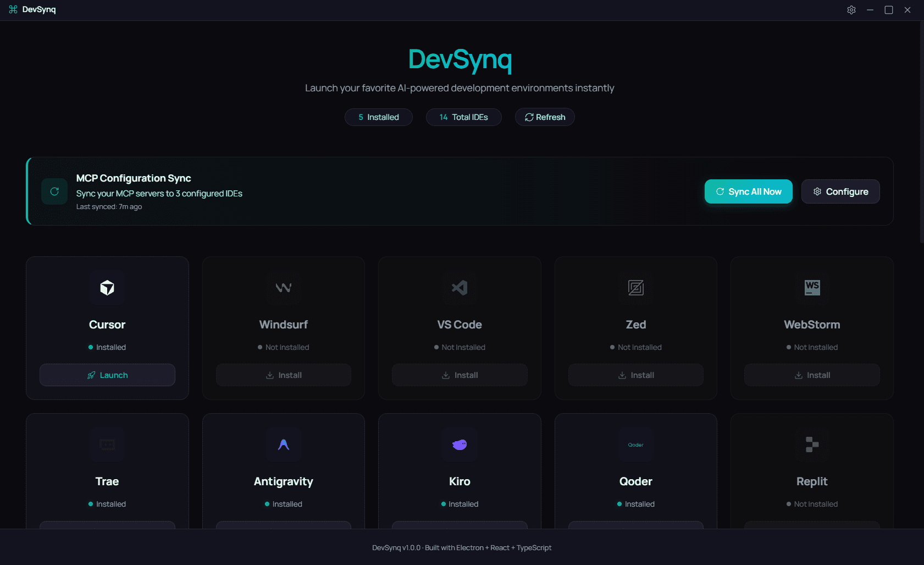The image size is (924, 565).
Task: Refresh the IDE list
Action: pos(544,117)
